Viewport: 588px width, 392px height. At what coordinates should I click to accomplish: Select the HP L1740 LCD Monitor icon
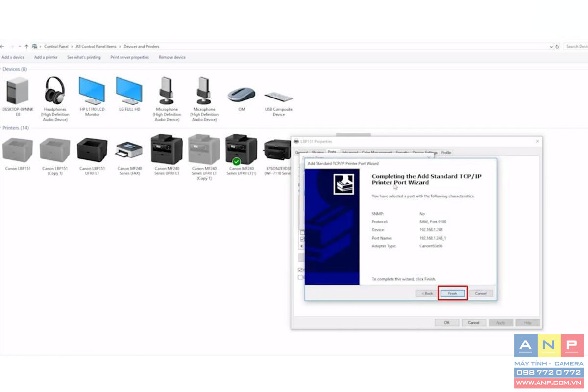92,91
